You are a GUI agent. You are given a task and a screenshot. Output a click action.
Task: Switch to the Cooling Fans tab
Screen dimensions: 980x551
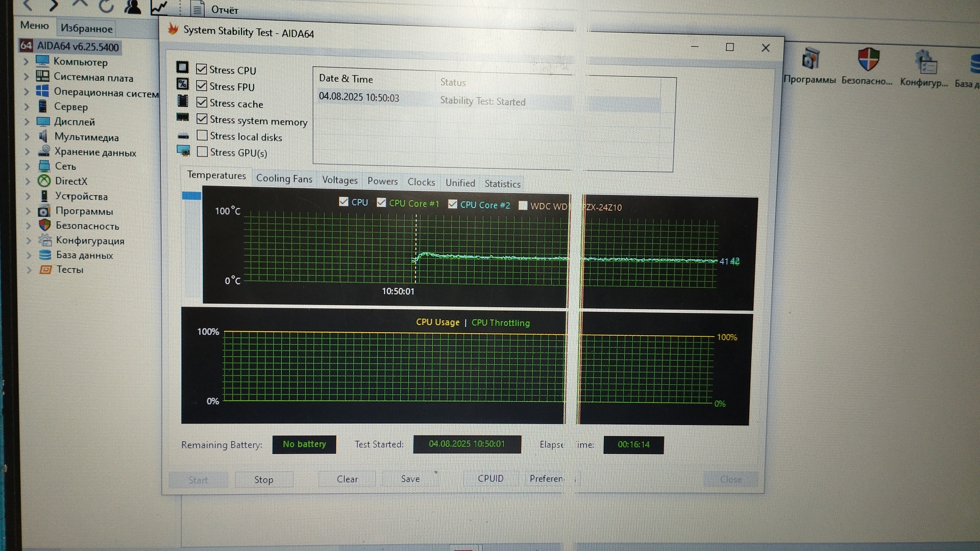284,178
